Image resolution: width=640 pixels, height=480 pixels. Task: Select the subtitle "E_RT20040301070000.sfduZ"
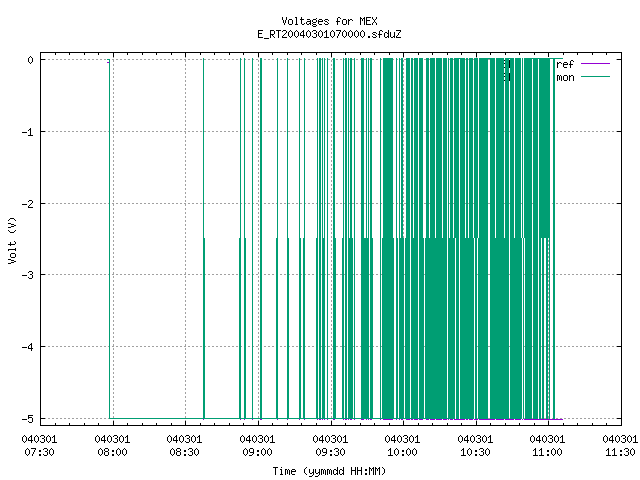point(329,34)
